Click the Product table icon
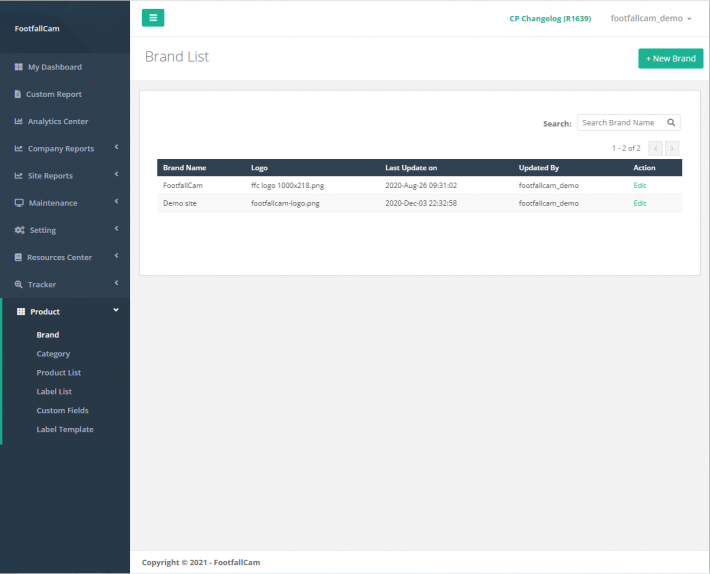 tap(21, 311)
